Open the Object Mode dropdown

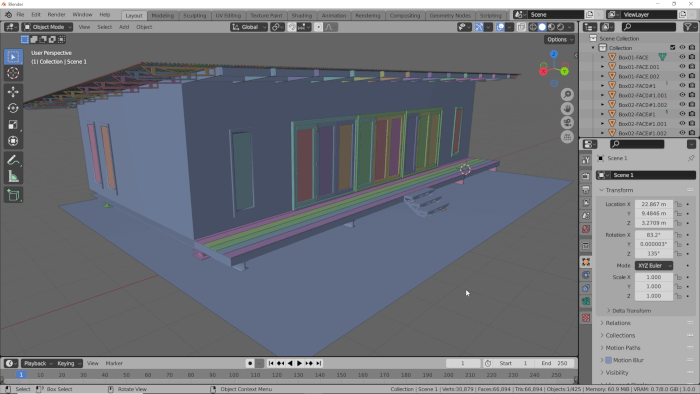click(47, 27)
